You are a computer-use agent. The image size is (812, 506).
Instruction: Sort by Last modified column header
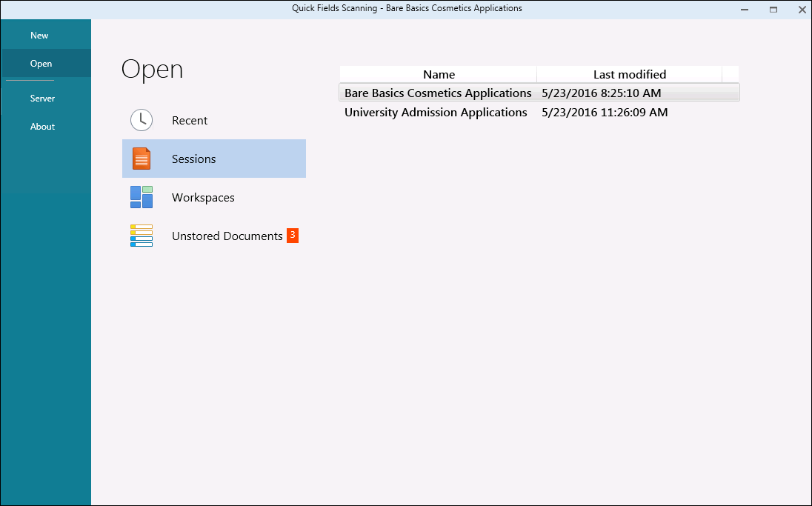coord(629,75)
